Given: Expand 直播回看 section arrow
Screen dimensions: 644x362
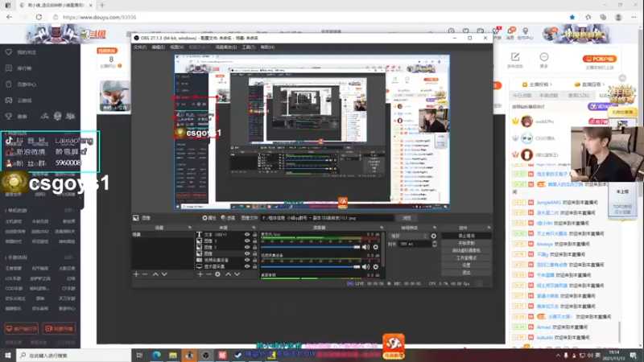Looking at the screenshot, I should pos(603,84).
